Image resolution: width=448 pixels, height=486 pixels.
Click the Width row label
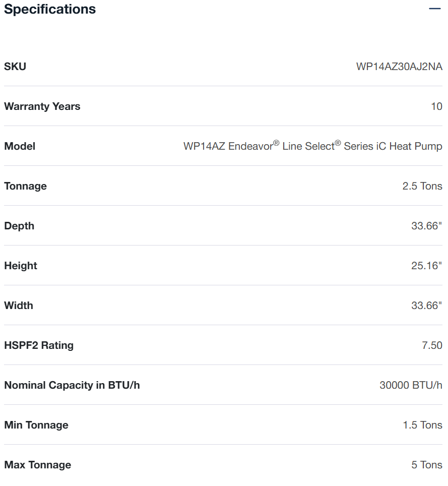point(19,306)
